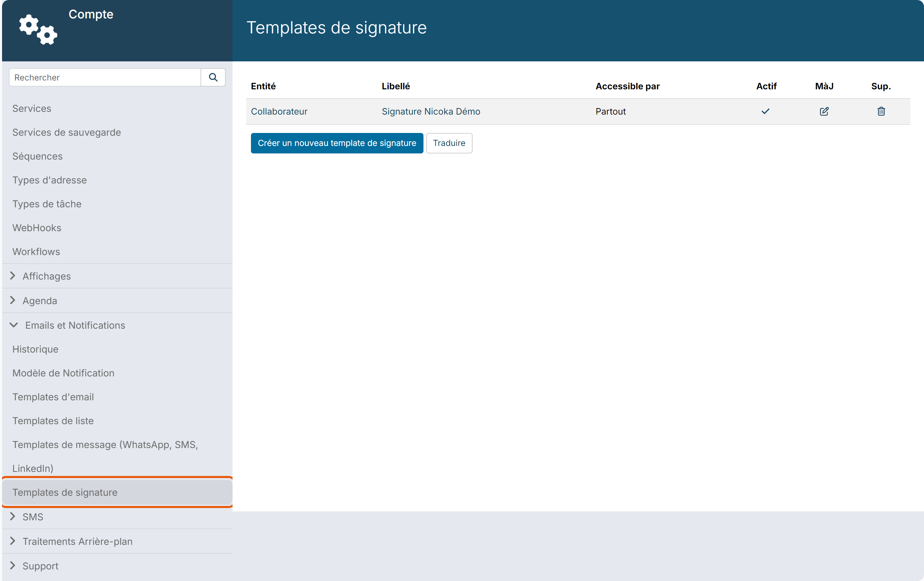Click the MàJ column header
This screenshot has width=924, height=581.
824,86
